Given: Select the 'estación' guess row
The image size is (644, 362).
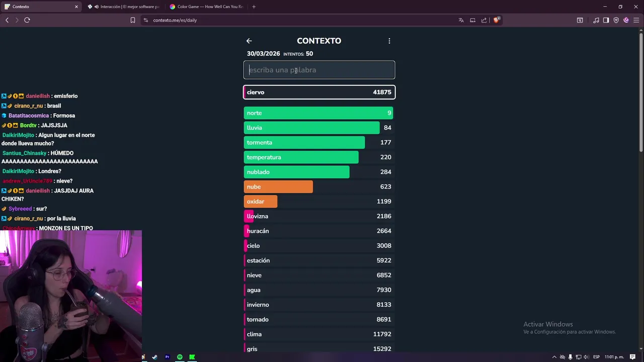Looking at the screenshot, I should click(x=319, y=260).
